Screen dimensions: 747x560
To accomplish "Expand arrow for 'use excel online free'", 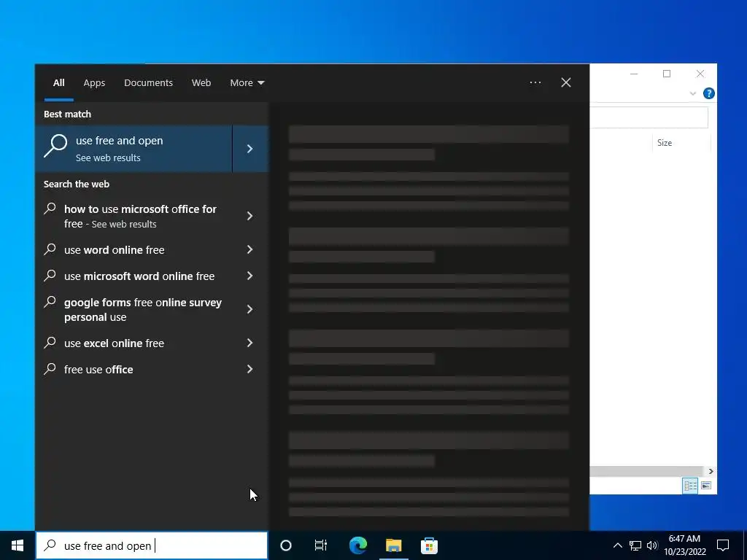I will point(250,343).
